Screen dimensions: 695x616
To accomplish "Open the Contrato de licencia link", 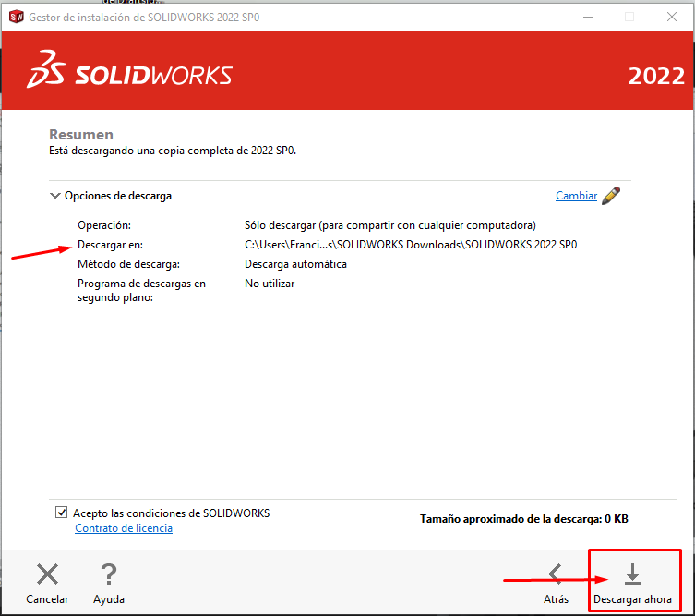I will pyautogui.click(x=124, y=528).
